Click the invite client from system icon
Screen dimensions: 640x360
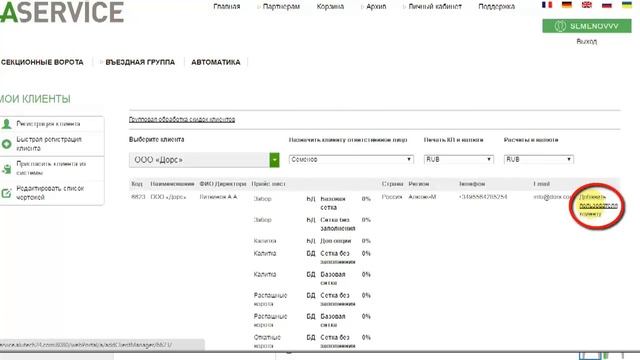click(6, 169)
